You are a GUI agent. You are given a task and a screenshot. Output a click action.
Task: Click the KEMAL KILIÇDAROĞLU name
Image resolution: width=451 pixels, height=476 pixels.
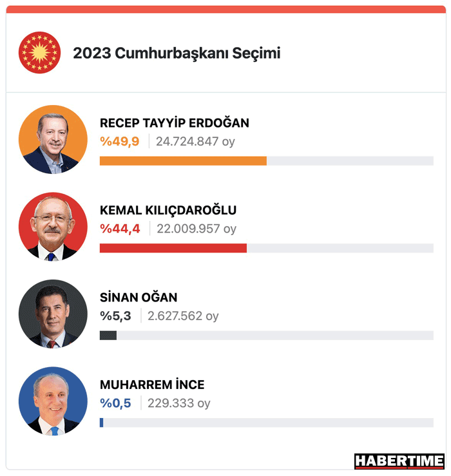168,211
